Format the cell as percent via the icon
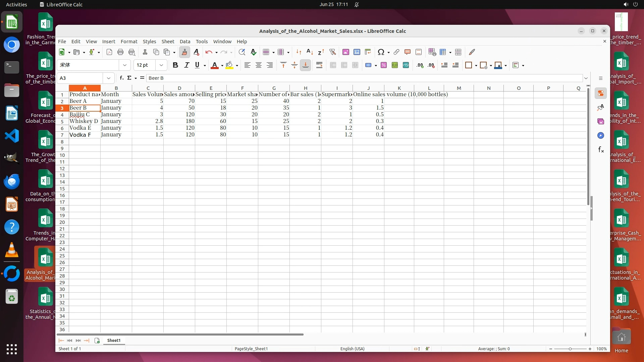The image size is (644, 362). click(383, 65)
